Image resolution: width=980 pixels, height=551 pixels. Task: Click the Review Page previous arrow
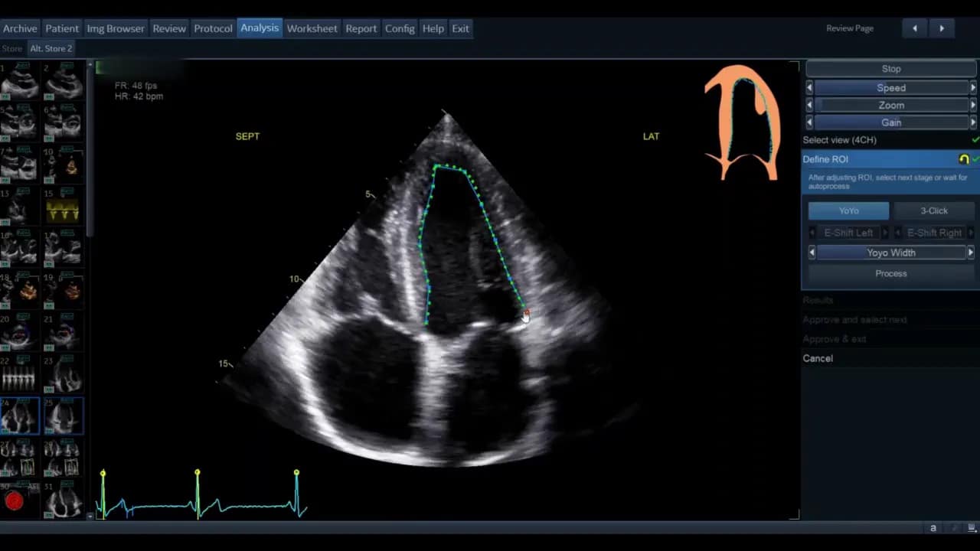tap(914, 28)
